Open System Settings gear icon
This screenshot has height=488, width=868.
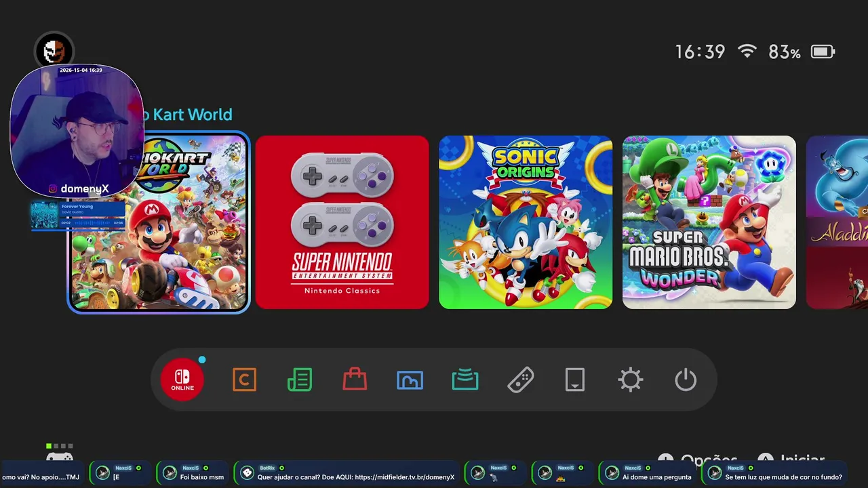[x=631, y=380]
